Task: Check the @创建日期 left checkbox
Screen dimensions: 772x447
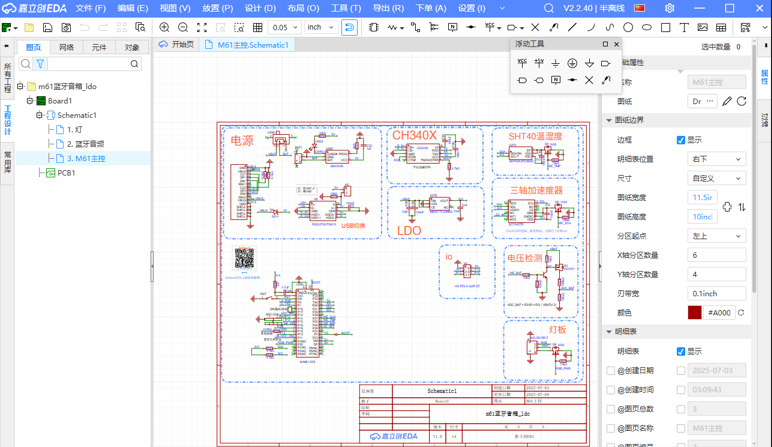Action: [x=611, y=371]
